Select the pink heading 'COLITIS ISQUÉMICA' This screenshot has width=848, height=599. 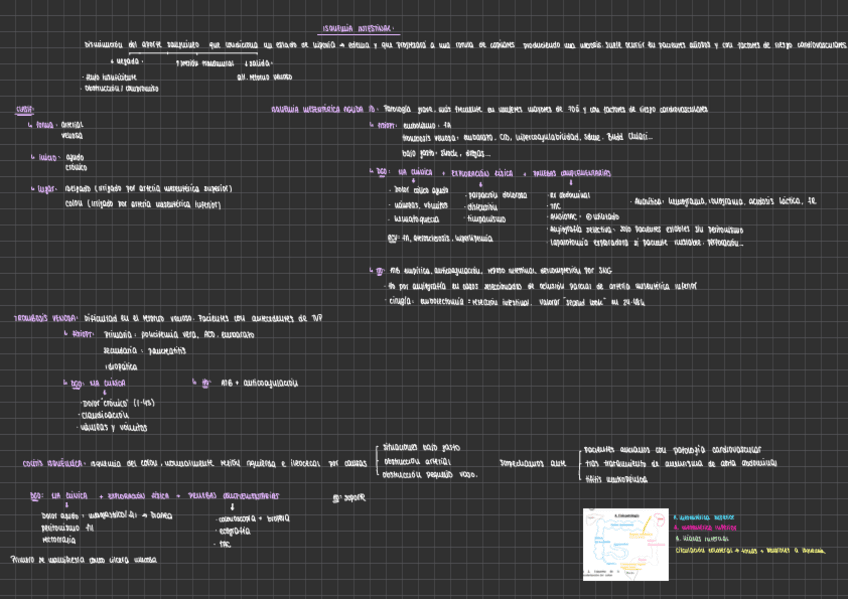point(52,463)
